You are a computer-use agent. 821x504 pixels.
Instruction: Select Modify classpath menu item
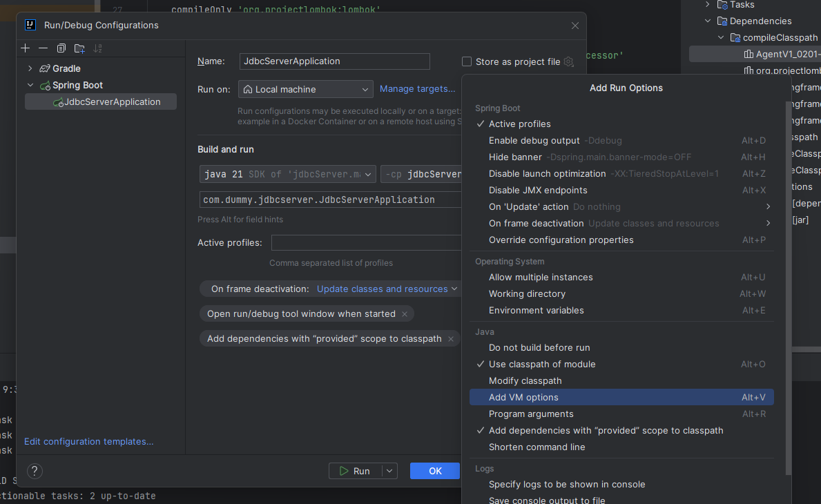click(x=621, y=381)
